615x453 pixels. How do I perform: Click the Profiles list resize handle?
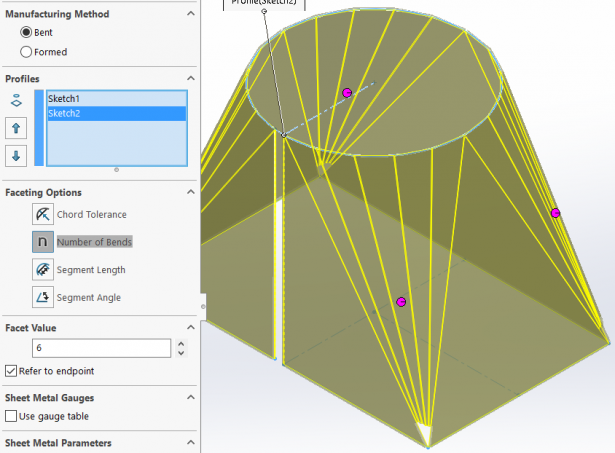pyautogui.click(x=116, y=170)
